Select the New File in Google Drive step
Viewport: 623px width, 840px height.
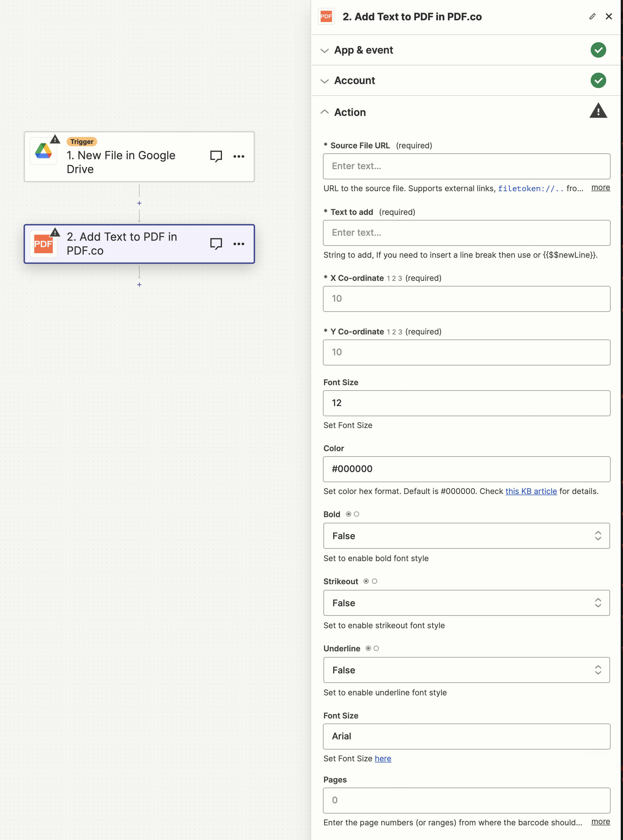[x=139, y=157]
